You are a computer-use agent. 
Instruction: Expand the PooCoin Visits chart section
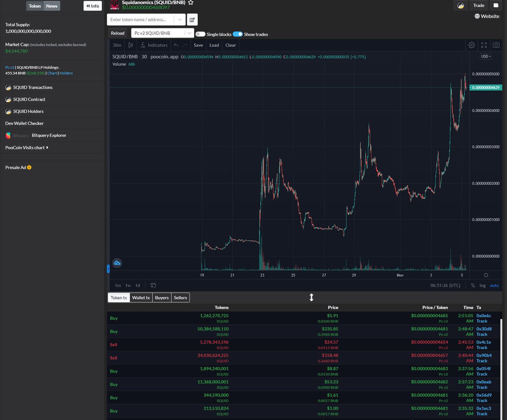[x=27, y=147]
